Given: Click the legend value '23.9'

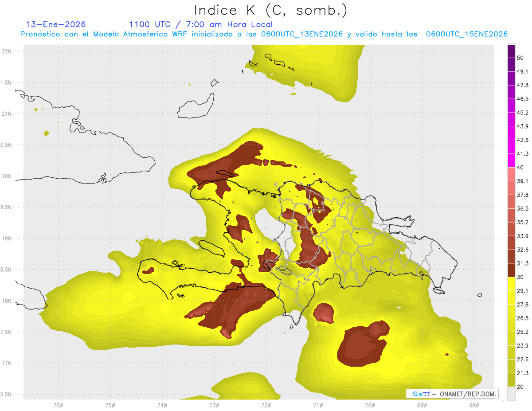Looking at the screenshot, I should click(523, 345).
